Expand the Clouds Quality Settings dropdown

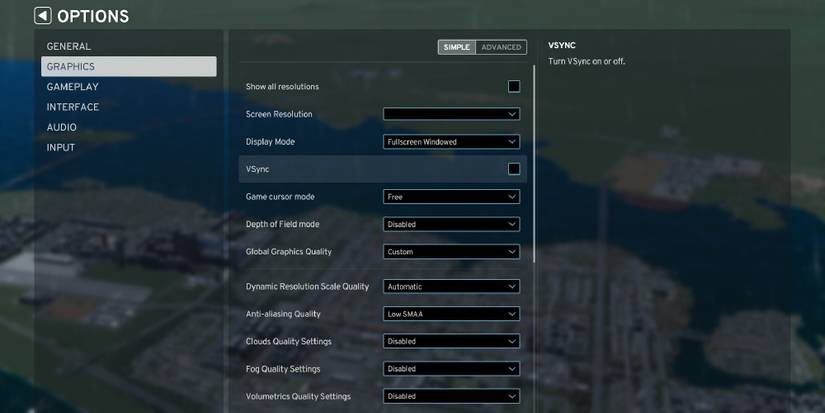pos(451,341)
